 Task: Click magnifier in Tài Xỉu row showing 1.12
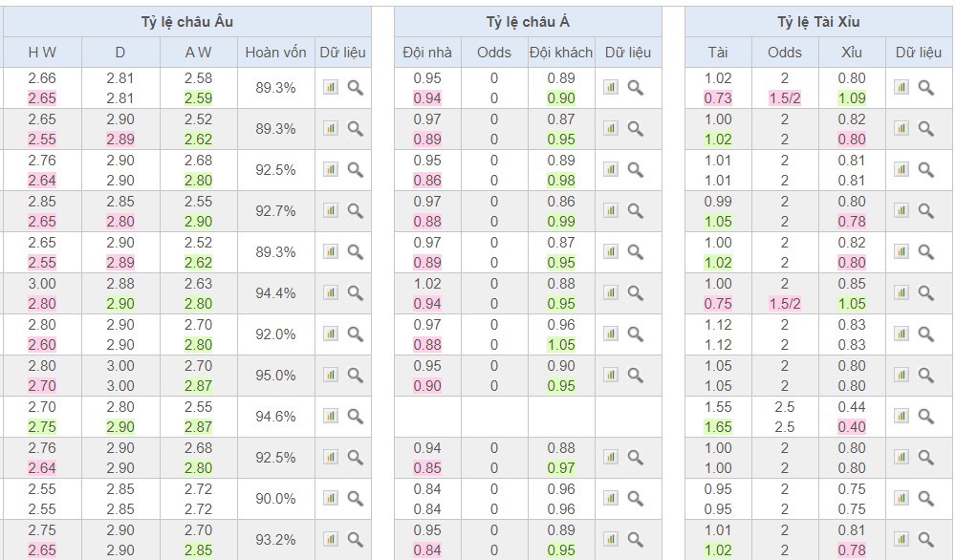point(925,334)
